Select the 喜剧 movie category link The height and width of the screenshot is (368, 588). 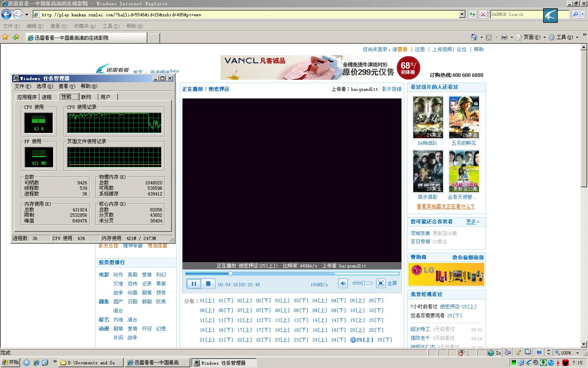tap(132, 275)
